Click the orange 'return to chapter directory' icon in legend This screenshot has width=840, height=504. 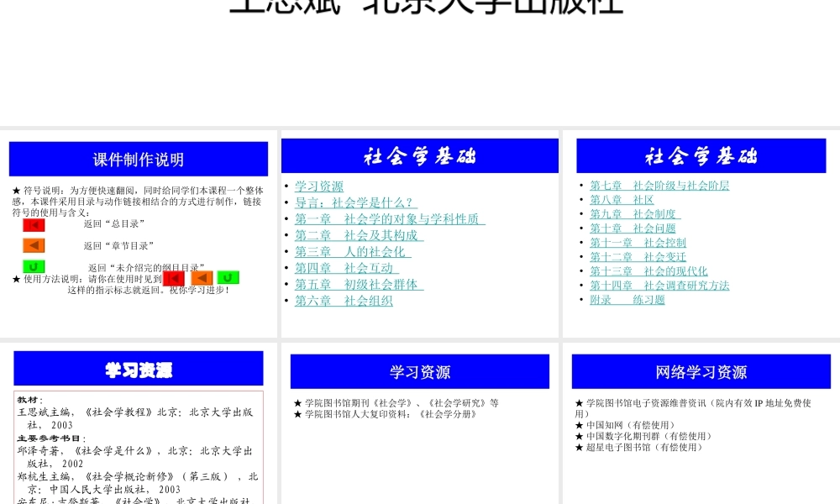(33, 244)
